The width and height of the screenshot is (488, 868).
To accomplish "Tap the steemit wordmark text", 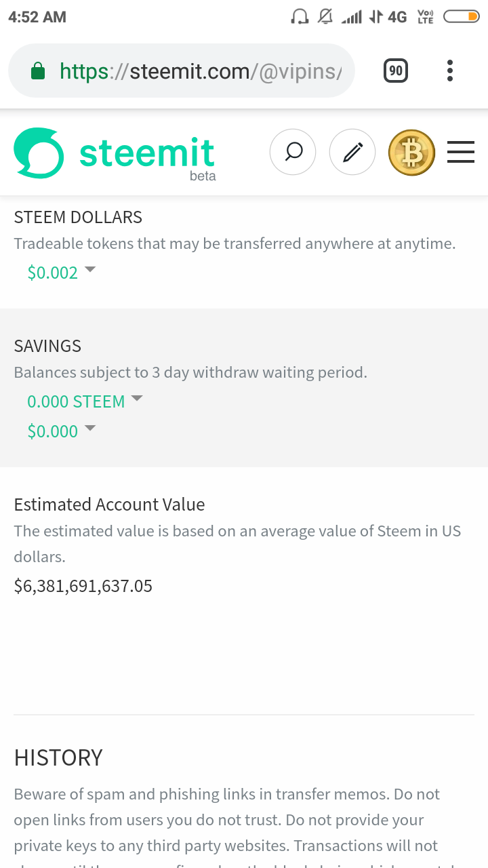I will (x=147, y=153).
